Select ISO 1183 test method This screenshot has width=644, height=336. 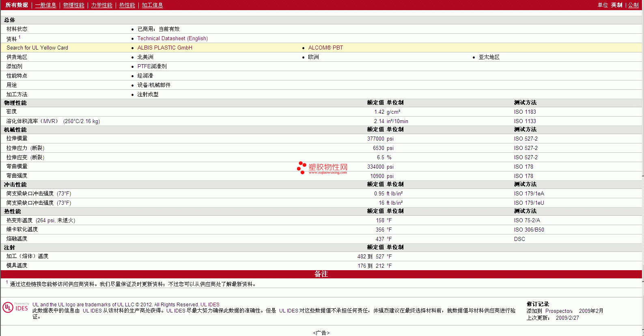(525, 112)
